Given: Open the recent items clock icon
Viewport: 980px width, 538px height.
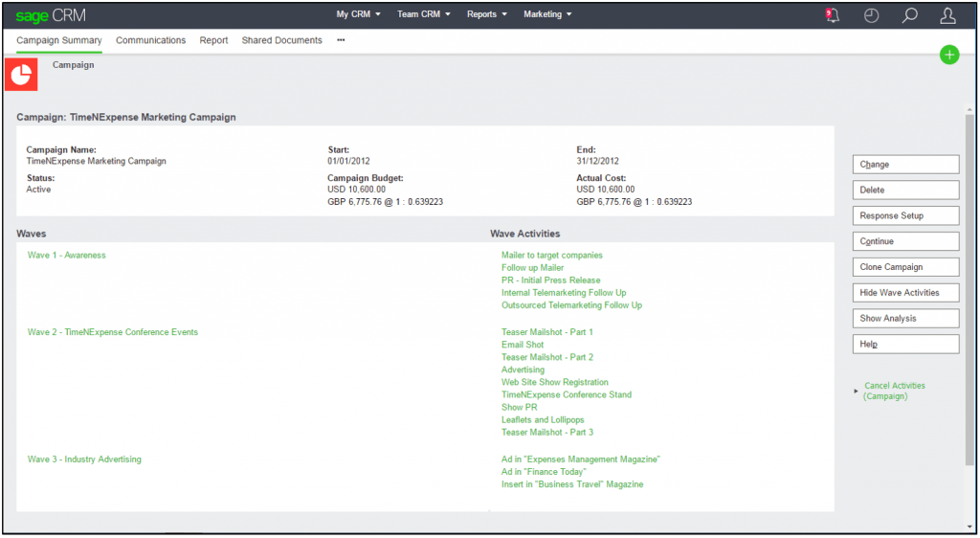Looking at the screenshot, I should (x=871, y=15).
